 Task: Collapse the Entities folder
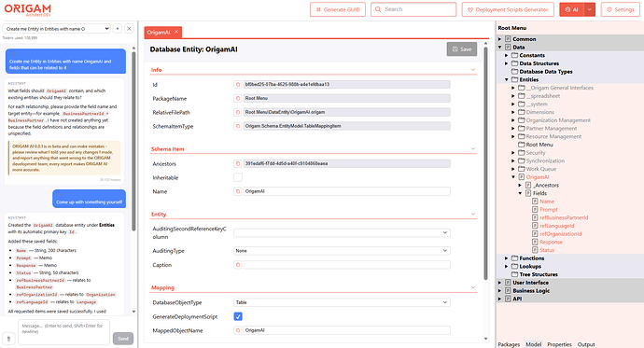507,79
